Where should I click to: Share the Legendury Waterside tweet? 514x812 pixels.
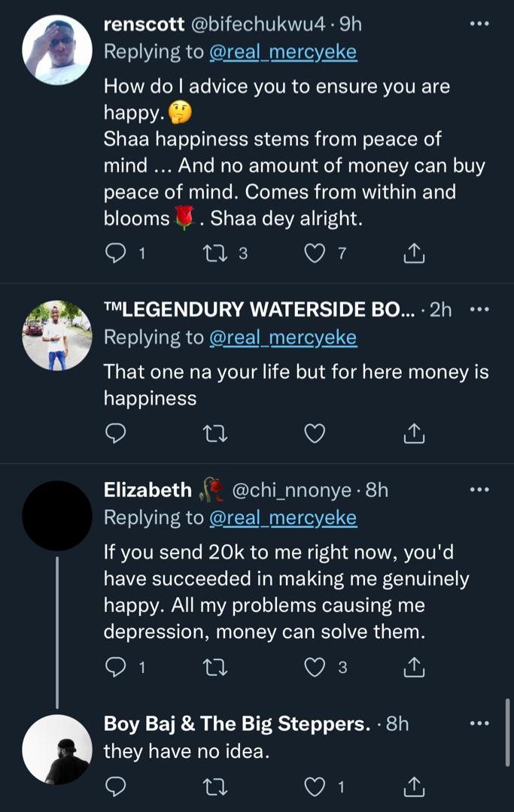414,433
